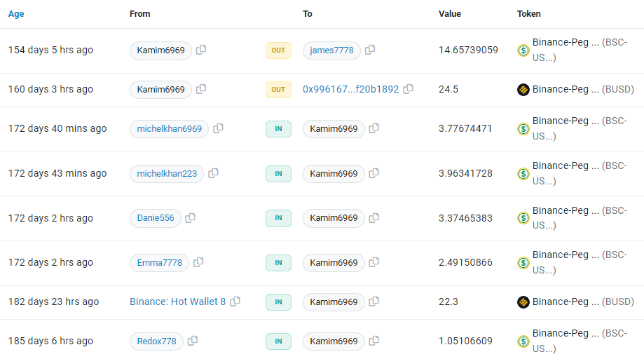Click the BUSD token icon in 24.5 row

click(523, 89)
